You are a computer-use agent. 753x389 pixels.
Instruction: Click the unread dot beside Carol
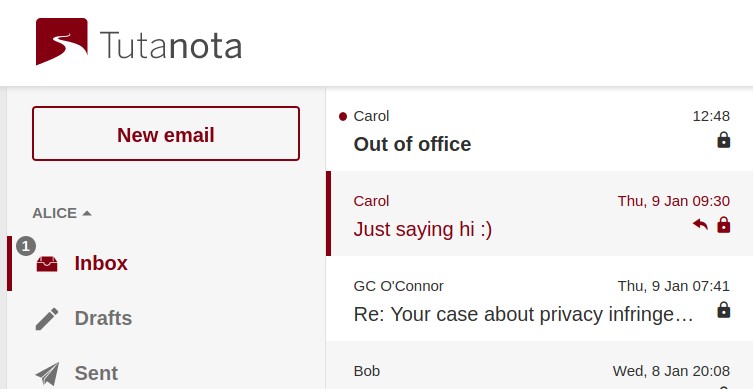343,116
